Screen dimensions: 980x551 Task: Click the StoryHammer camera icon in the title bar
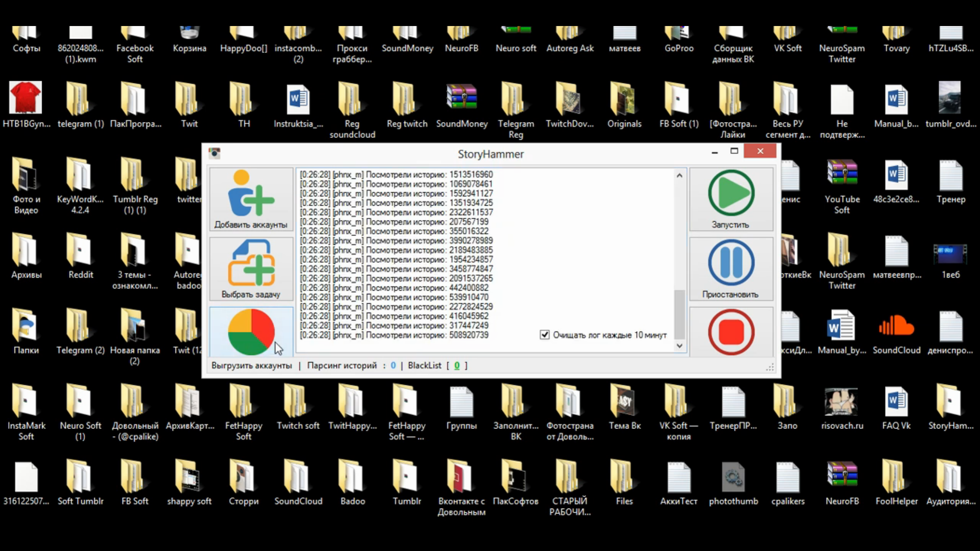click(x=214, y=153)
